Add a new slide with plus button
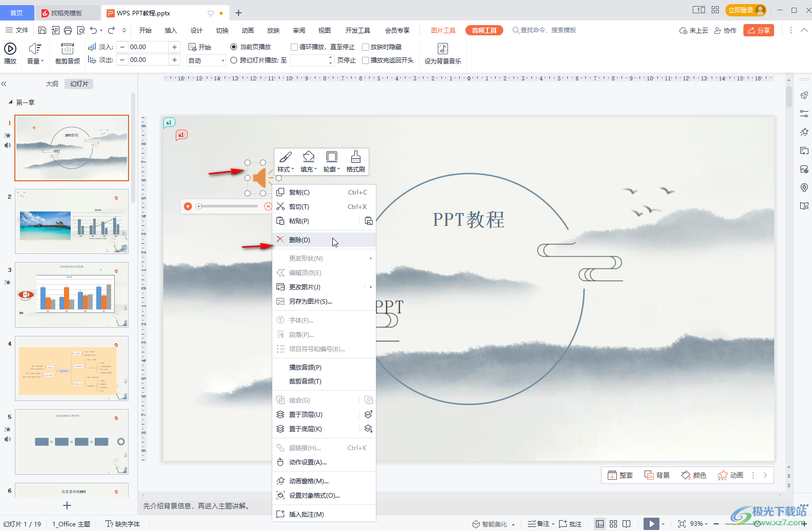812x531 pixels. click(x=67, y=505)
